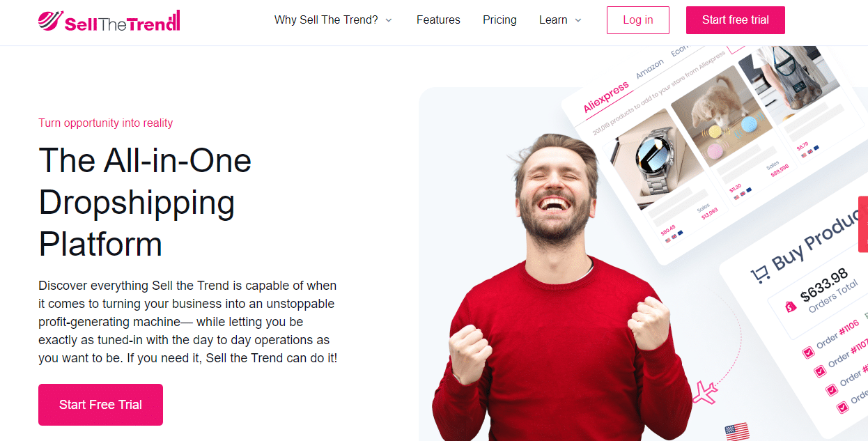
Task: Click the Log in button
Action: tap(637, 20)
